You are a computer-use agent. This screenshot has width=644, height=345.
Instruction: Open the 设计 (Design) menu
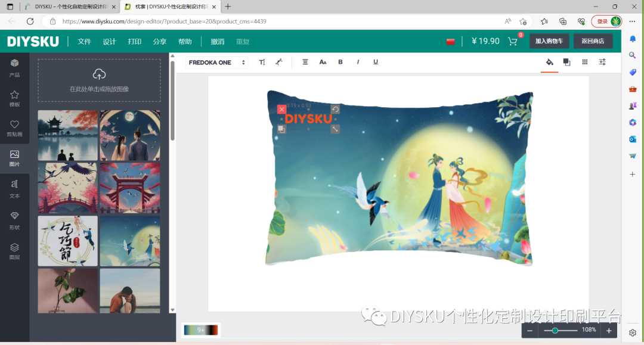[109, 42]
